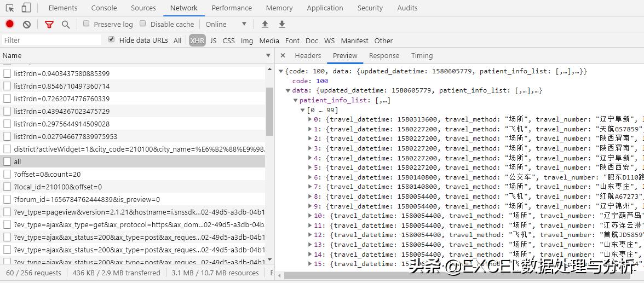The image size is (644, 283).
Task: Select the 'all' request in the list
Action: click(x=18, y=161)
